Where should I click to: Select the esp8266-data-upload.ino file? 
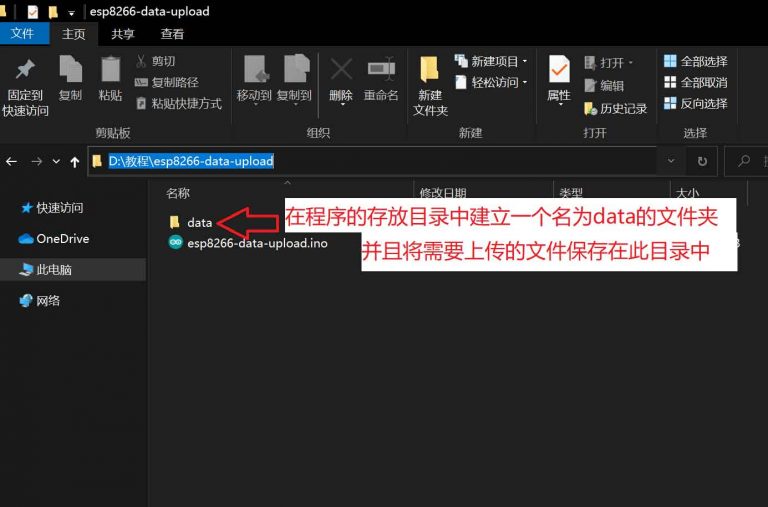click(257, 243)
